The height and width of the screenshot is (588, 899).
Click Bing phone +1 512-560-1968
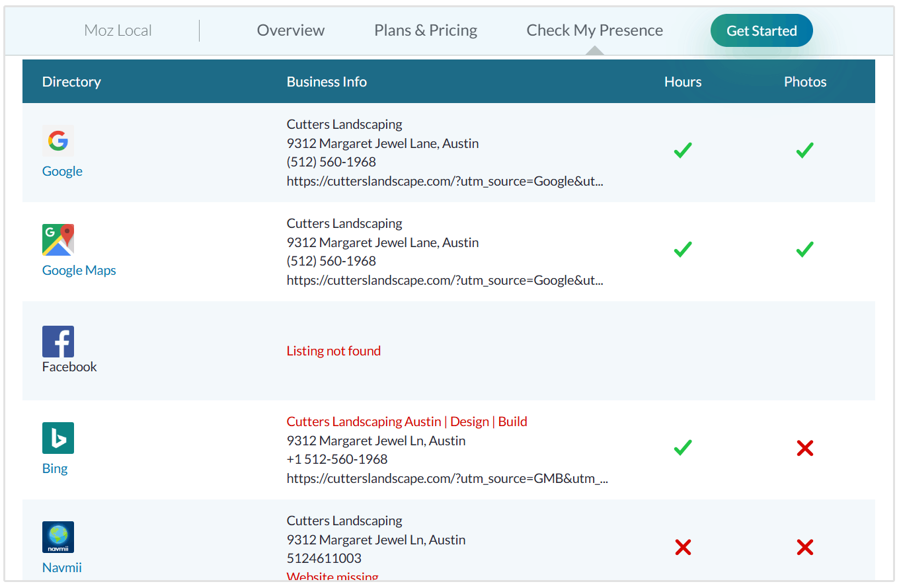tap(337, 459)
